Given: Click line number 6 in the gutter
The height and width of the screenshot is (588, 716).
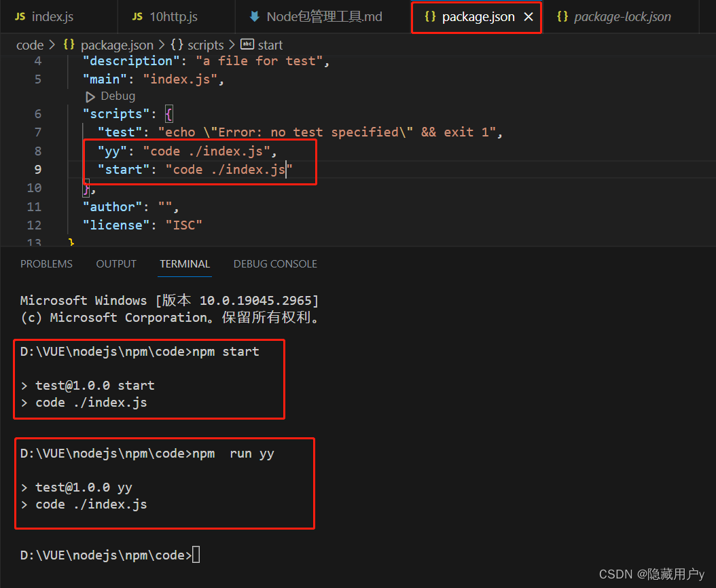Looking at the screenshot, I should point(38,114).
